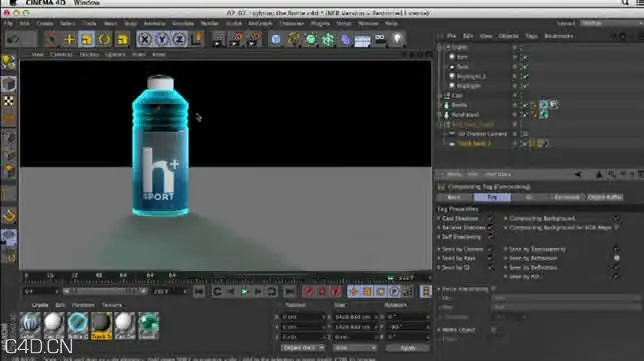Toggle Seen by Refraction checkbox
Viewport: 644px width, 361px height.
tap(616, 258)
